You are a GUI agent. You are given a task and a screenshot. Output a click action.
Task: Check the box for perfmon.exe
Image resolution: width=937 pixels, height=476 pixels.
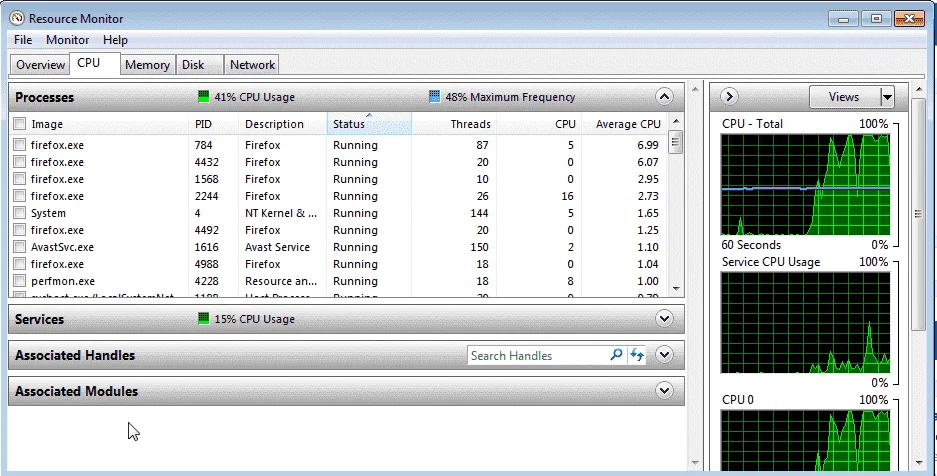click(x=20, y=281)
